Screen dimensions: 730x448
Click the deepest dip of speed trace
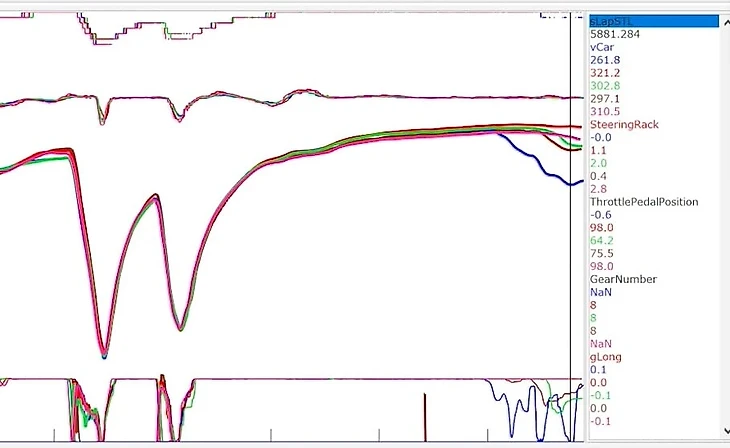pos(104,355)
